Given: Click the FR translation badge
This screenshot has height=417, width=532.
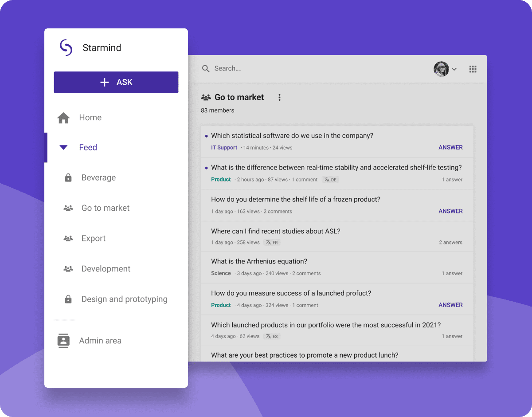Looking at the screenshot, I should [272, 243].
